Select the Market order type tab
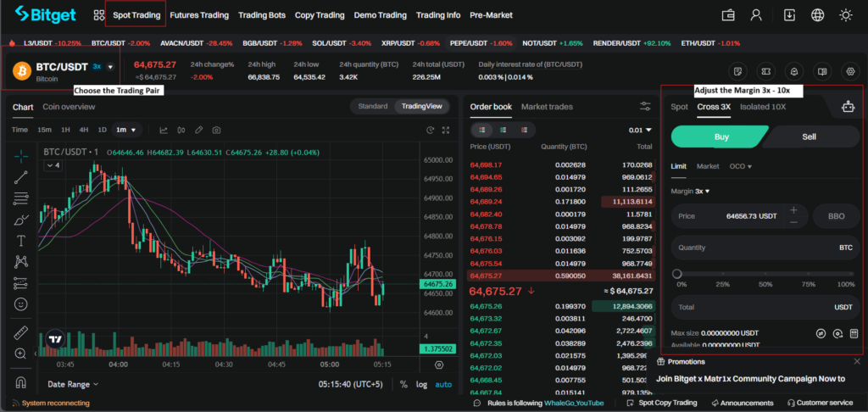This screenshot has height=412, width=868. click(x=708, y=166)
